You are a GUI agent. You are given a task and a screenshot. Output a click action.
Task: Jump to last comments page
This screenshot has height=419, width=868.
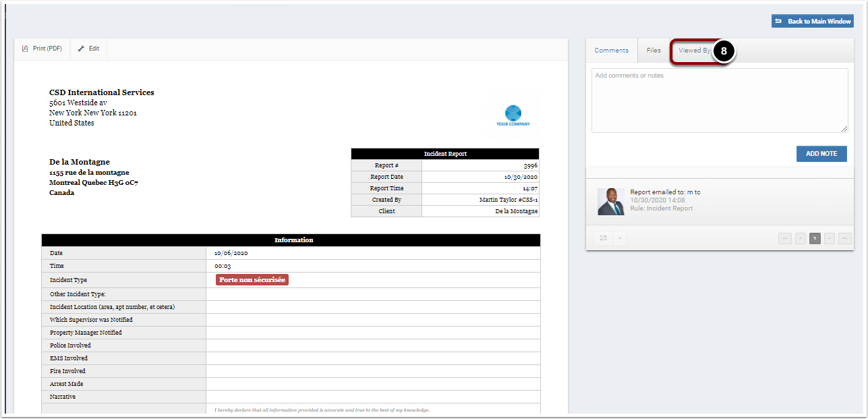coord(845,238)
